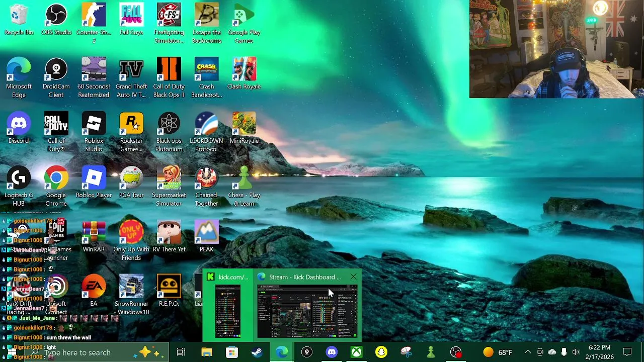
Task: Select the SnowRunner - Windows10 icon
Action: tap(131, 295)
